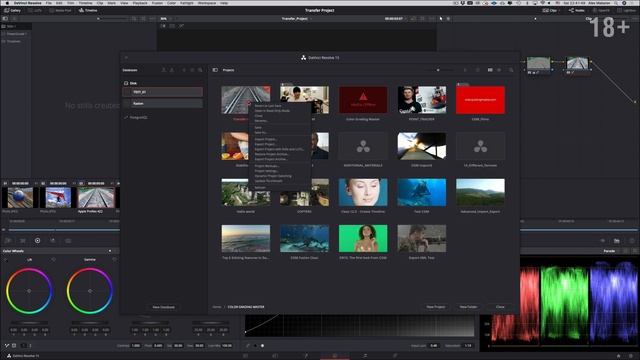The image size is (640, 360).
Task: Toggle the Lightbox panel button
Action: click(626, 10)
